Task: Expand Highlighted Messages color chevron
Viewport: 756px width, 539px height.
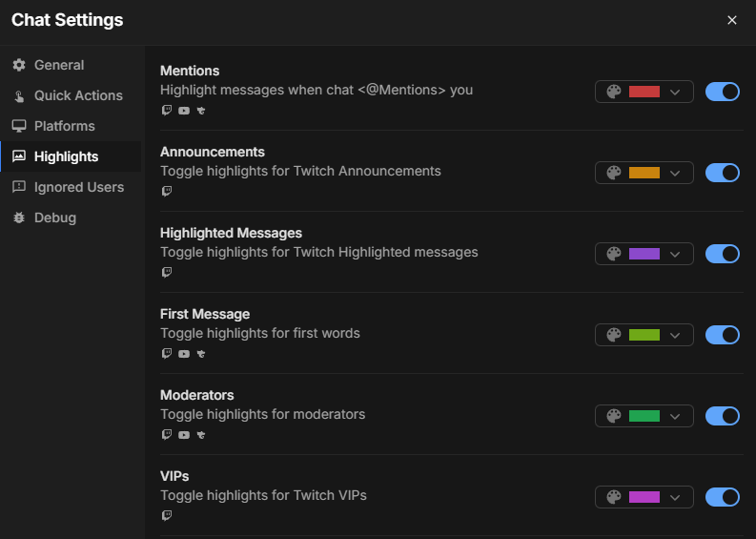Action: 675,255
